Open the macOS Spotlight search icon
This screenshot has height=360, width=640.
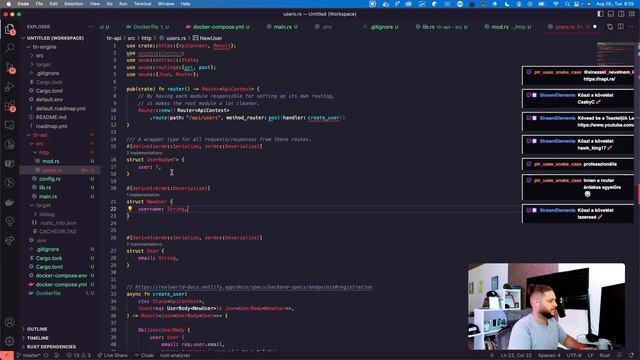(567, 4)
